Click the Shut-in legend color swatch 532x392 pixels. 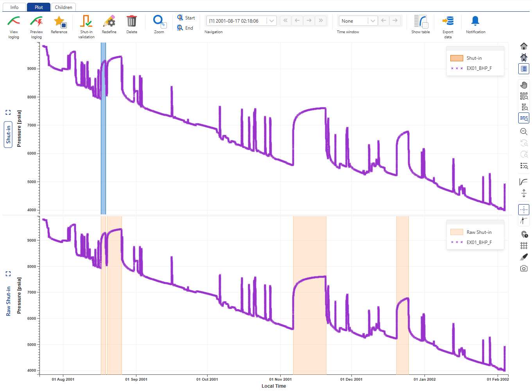click(x=457, y=58)
